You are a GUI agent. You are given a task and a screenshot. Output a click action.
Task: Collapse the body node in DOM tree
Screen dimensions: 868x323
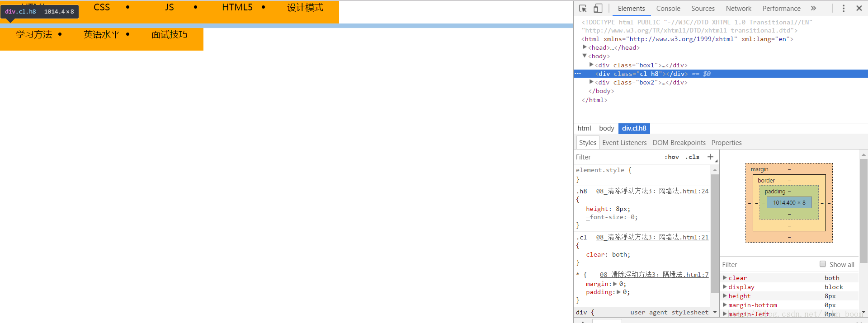[585, 56]
